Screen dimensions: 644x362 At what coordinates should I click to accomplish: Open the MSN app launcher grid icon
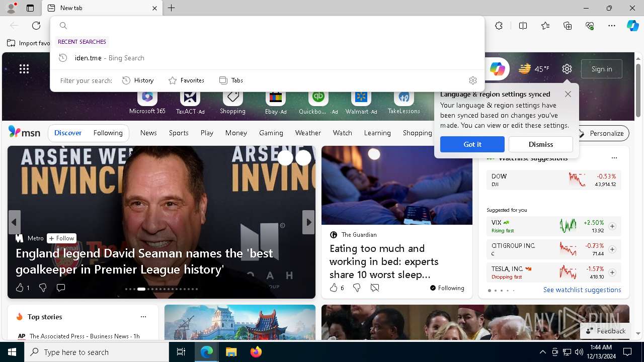[24, 69]
